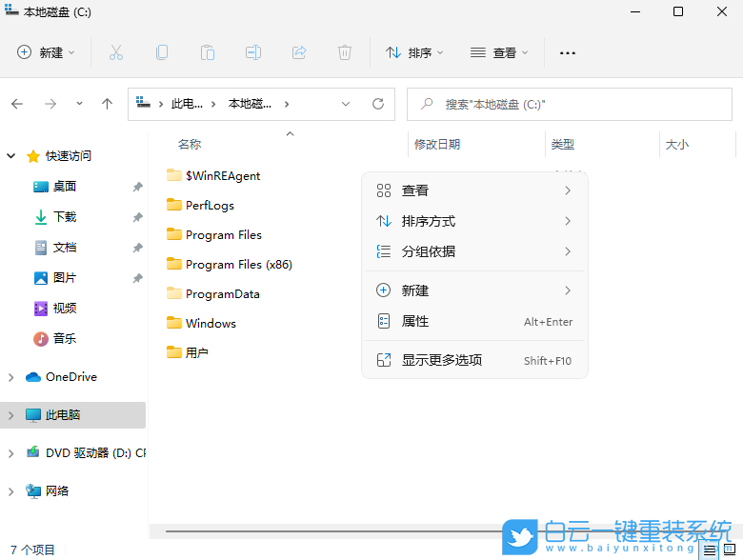Select 文档 in quick access
743x560 pixels.
click(65, 248)
